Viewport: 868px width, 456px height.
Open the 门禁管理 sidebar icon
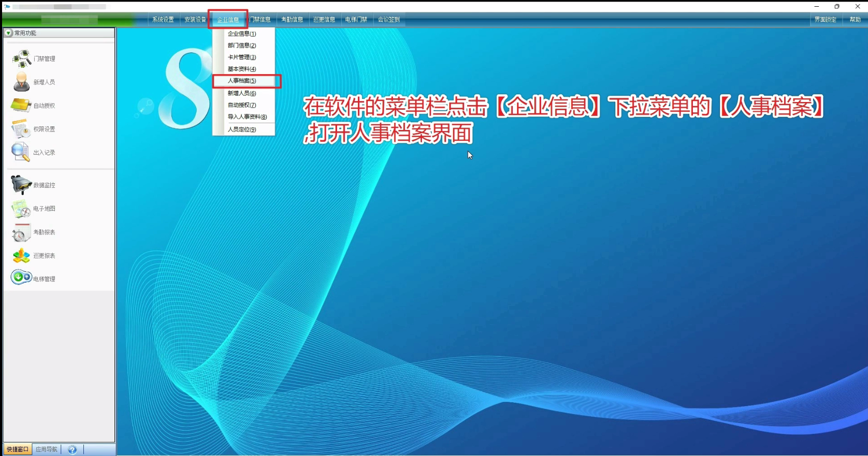click(22, 58)
